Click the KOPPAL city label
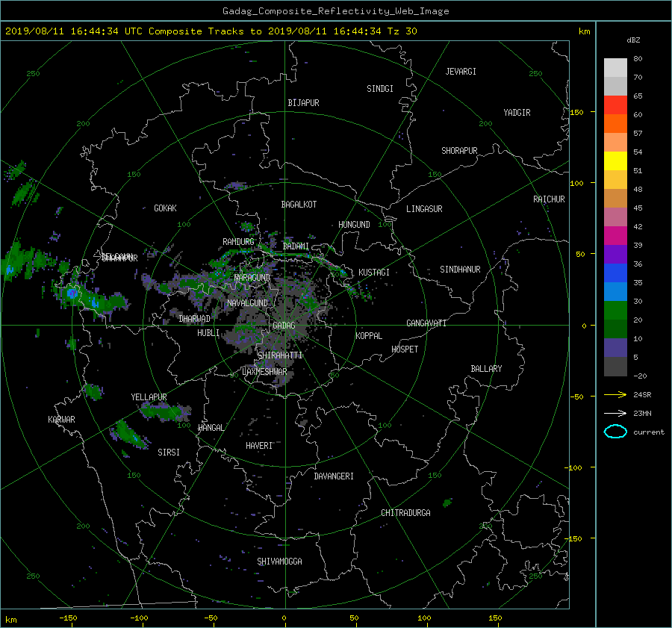672x628 pixels. click(x=369, y=336)
